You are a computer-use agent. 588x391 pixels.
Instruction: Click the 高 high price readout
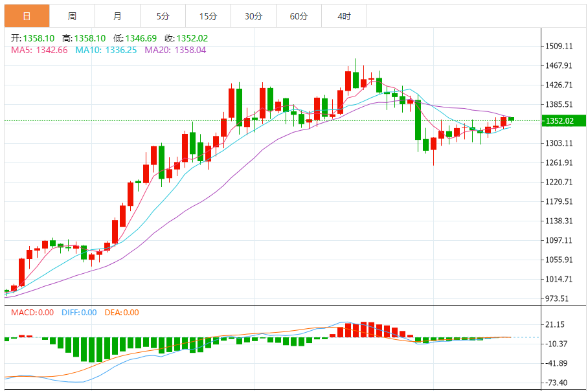[86, 38]
